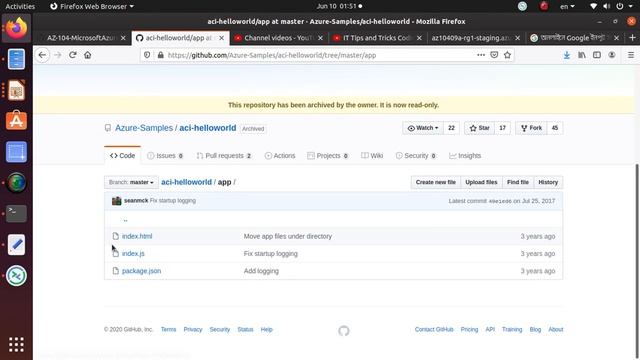Open the Terminal from the dock
640x360 pixels.
pyautogui.click(x=16, y=213)
